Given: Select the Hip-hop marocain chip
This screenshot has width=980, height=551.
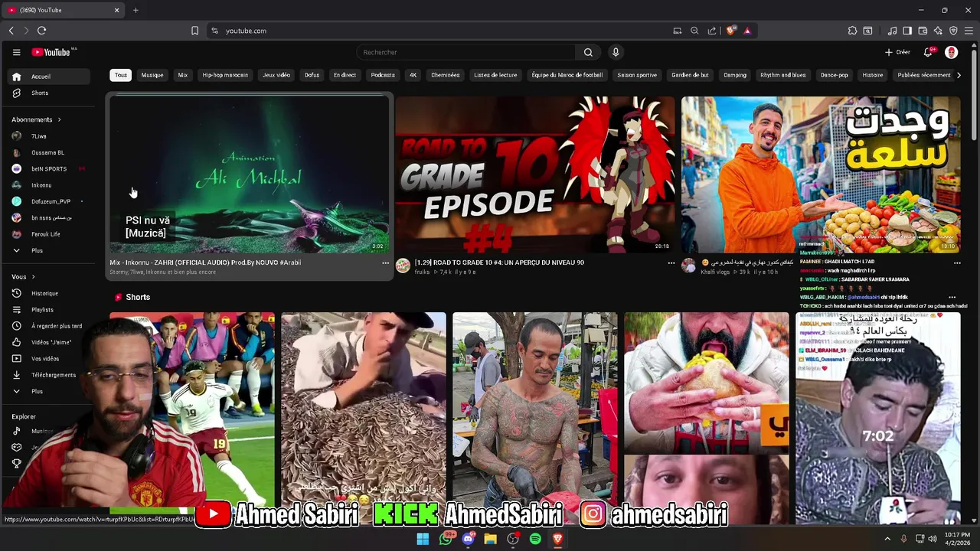Looking at the screenshot, I should tap(225, 75).
